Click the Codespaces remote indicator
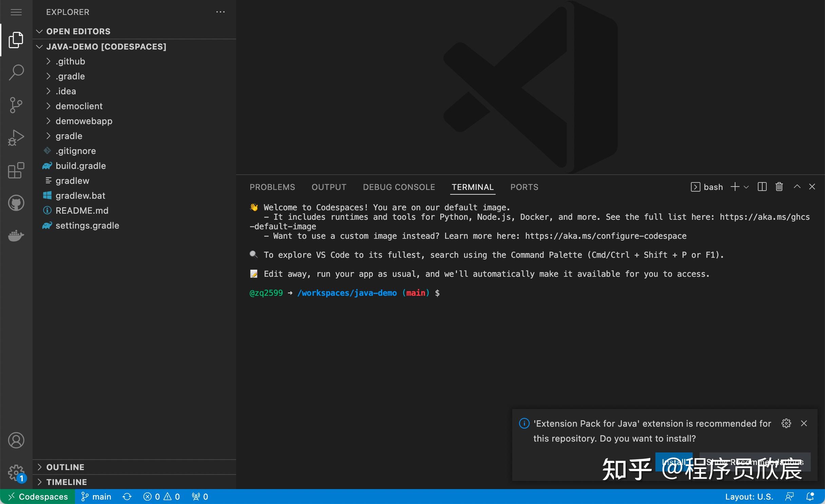This screenshot has height=504, width=825. coord(37,497)
